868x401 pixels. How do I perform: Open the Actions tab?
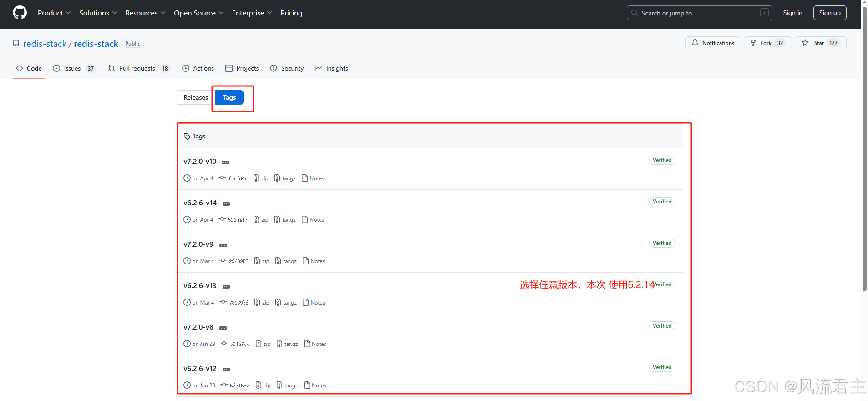(x=198, y=68)
